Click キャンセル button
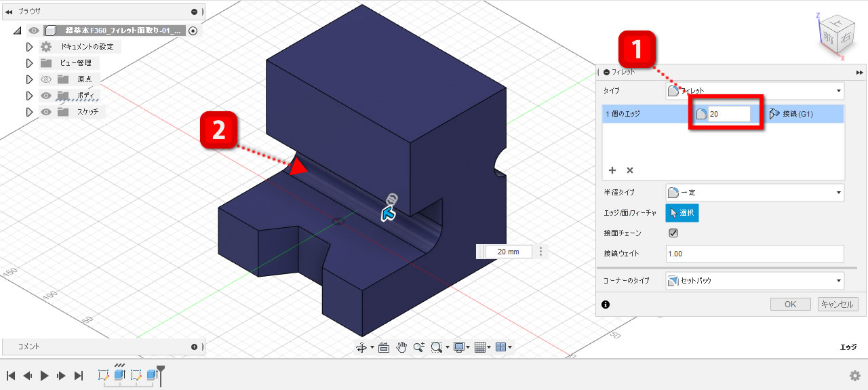Viewport: 868px width, 390px height. 838,305
